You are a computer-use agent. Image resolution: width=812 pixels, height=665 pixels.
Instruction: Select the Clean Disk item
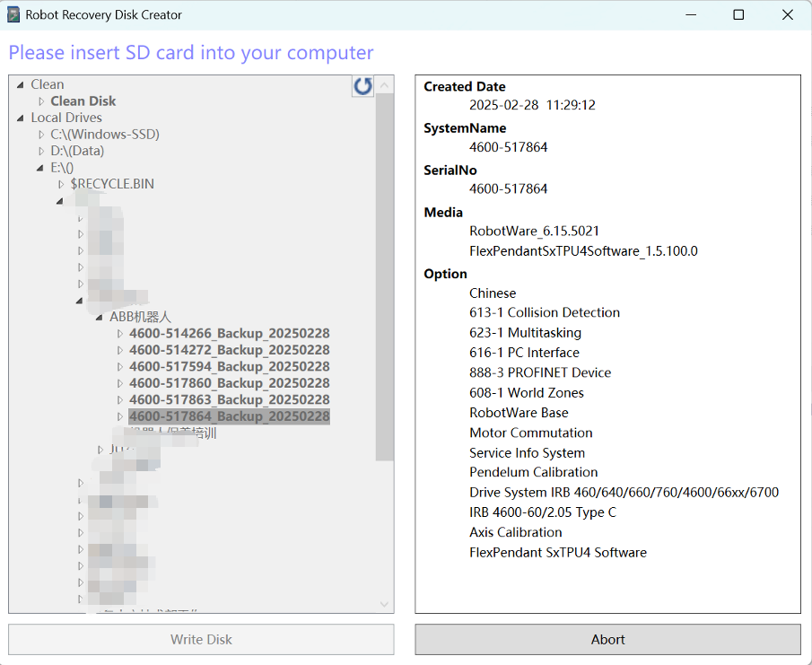pyautogui.click(x=83, y=101)
